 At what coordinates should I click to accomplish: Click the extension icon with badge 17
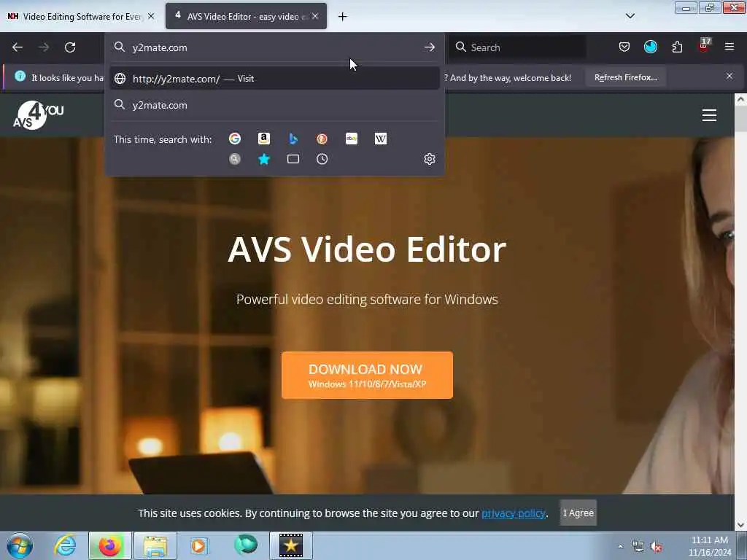point(704,46)
